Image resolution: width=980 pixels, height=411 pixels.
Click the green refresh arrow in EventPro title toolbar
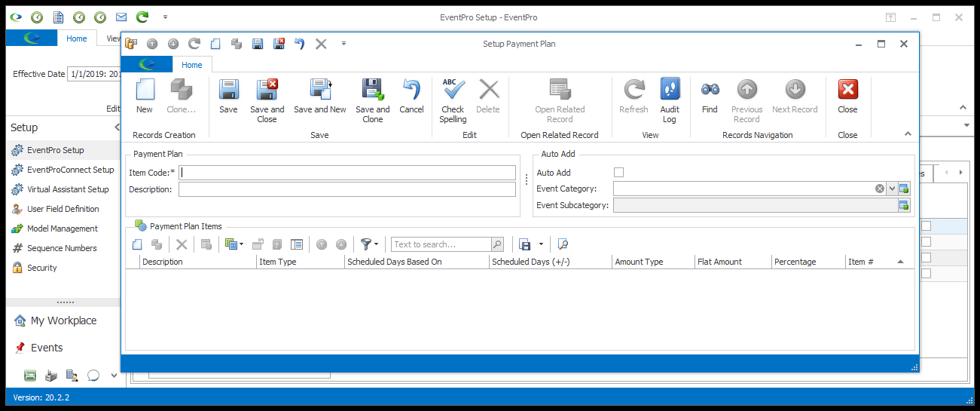[x=142, y=17]
